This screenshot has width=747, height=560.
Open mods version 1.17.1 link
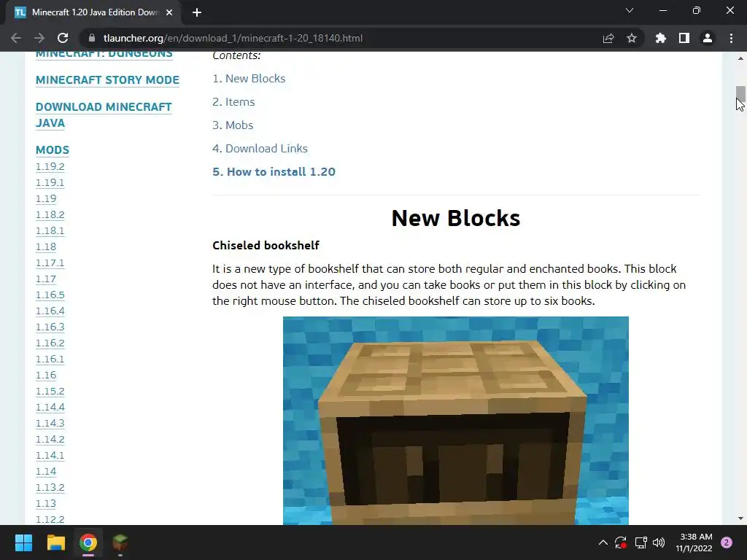click(x=50, y=262)
